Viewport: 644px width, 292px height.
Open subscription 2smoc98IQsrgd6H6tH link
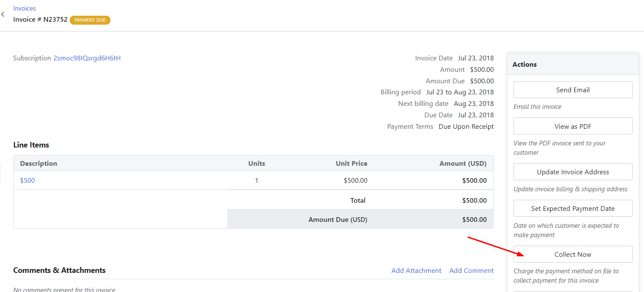click(x=87, y=58)
